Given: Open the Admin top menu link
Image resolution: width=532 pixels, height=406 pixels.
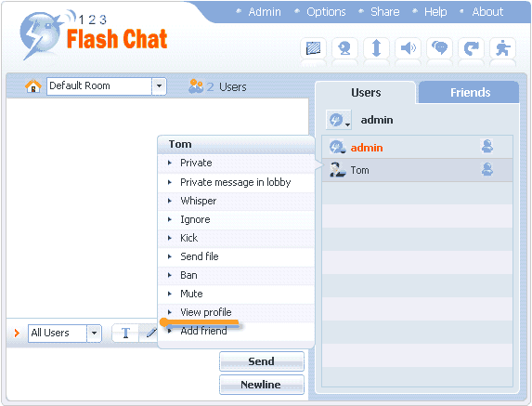Looking at the screenshot, I should click(265, 12).
